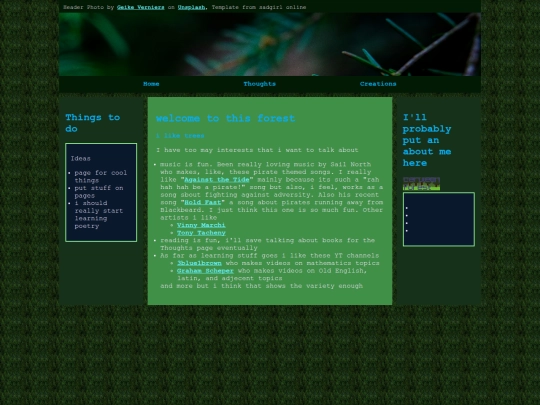
Task: Click the "I'll probably put an about me here" heading
Action: click(x=427, y=140)
